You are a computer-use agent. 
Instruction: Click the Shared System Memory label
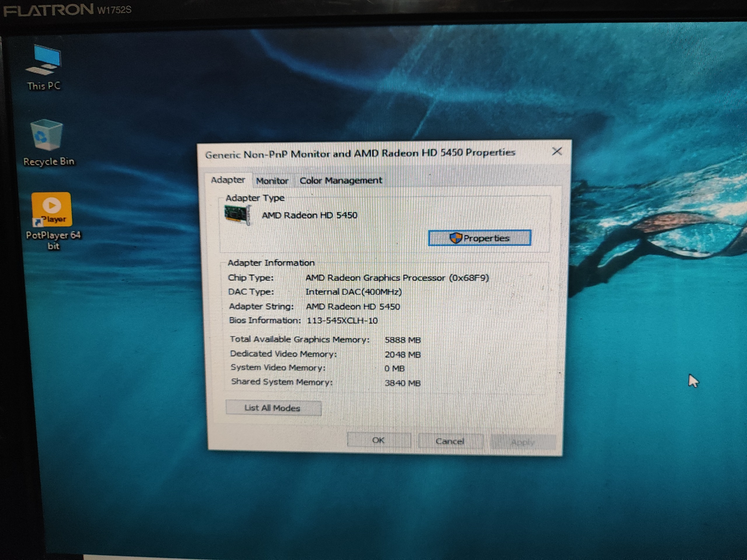(x=282, y=382)
